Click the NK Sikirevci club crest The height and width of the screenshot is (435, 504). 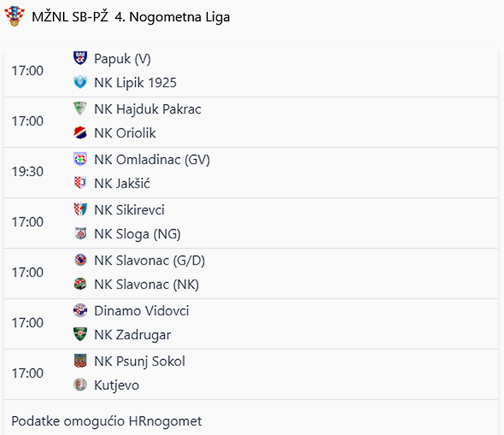(x=80, y=209)
